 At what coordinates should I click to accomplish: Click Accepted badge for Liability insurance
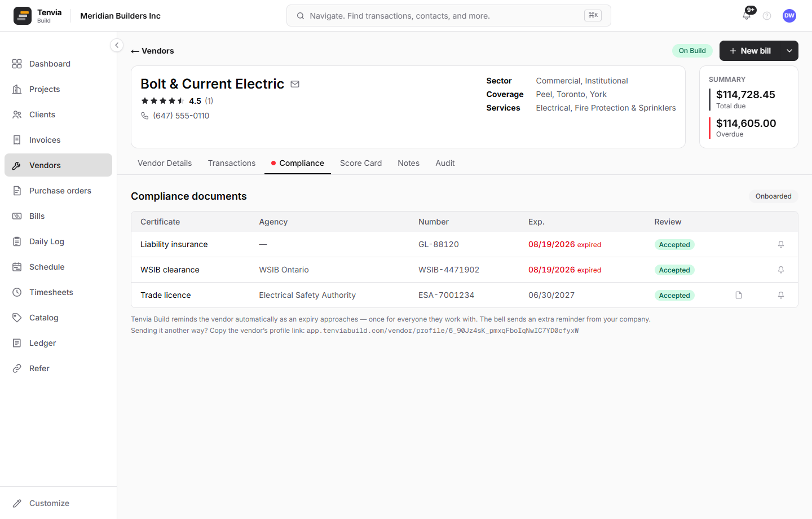pos(674,245)
